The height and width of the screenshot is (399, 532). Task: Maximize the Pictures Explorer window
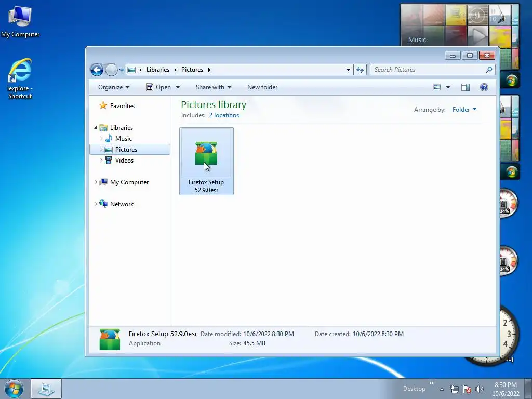pos(470,55)
